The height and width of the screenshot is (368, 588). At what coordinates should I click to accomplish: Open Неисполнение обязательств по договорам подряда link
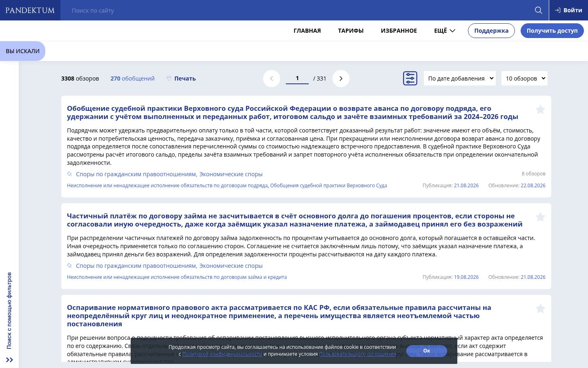coord(167,186)
